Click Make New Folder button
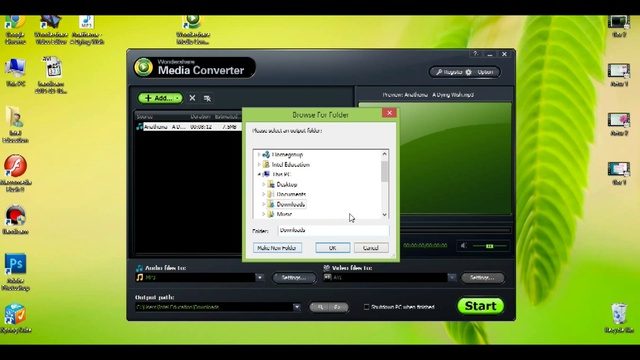 tap(277, 248)
